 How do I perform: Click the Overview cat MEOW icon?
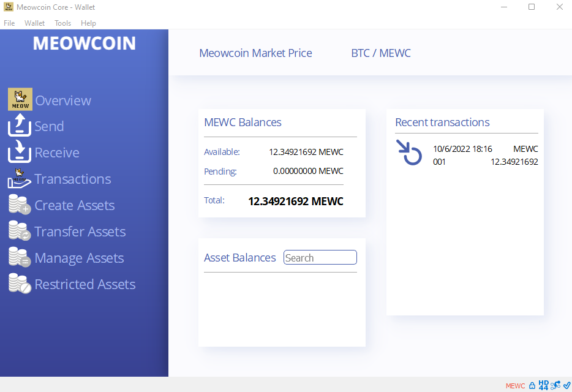click(x=20, y=99)
